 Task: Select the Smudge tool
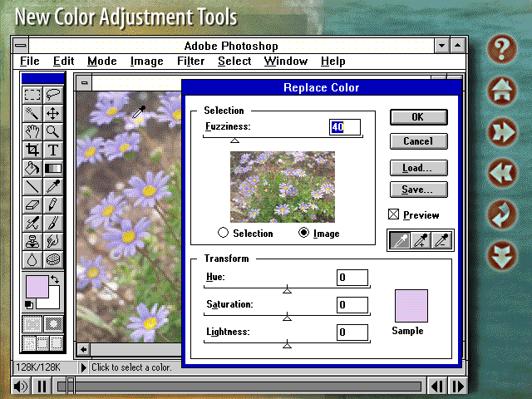pos(53,241)
